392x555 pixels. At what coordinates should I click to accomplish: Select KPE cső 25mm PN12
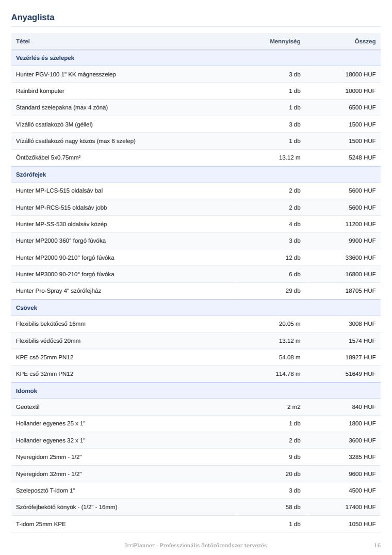(44, 357)
